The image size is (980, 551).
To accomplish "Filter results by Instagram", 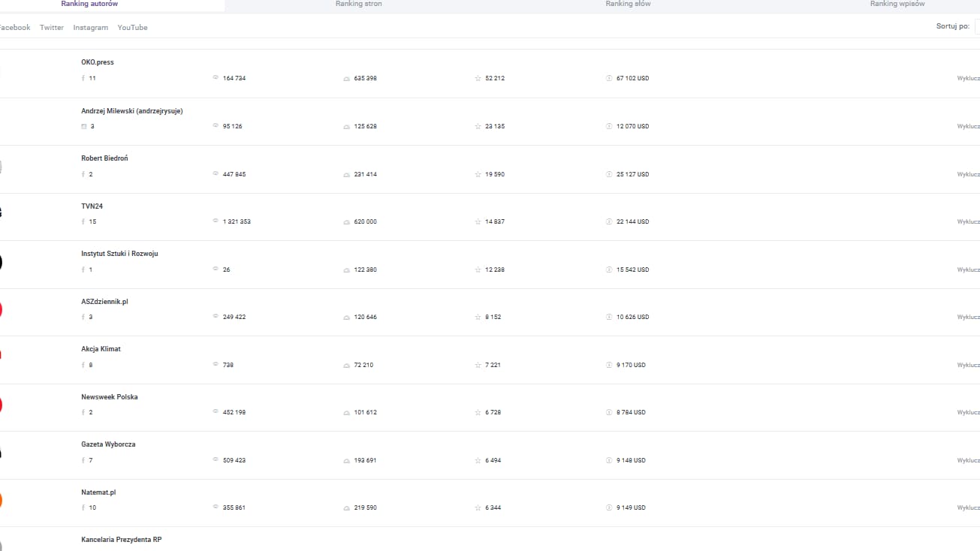I will tap(91, 28).
